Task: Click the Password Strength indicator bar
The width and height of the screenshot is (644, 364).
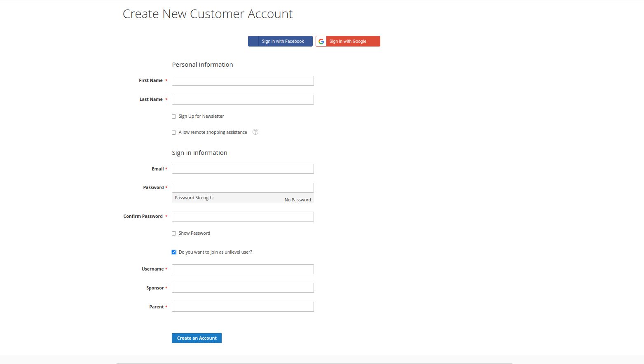Action: click(242, 198)
